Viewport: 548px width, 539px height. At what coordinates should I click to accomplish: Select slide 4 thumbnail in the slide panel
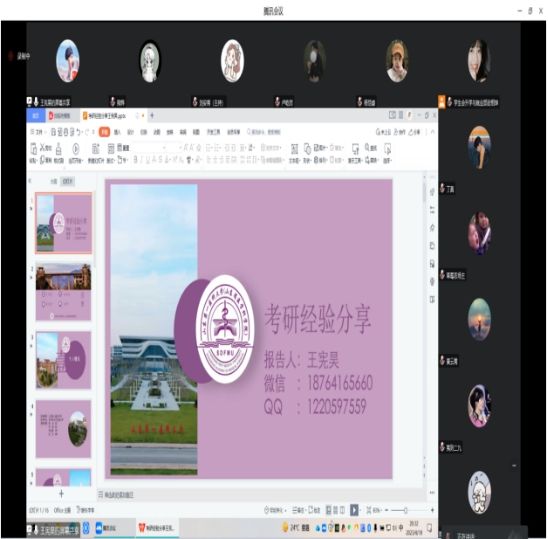coord(63,429)
